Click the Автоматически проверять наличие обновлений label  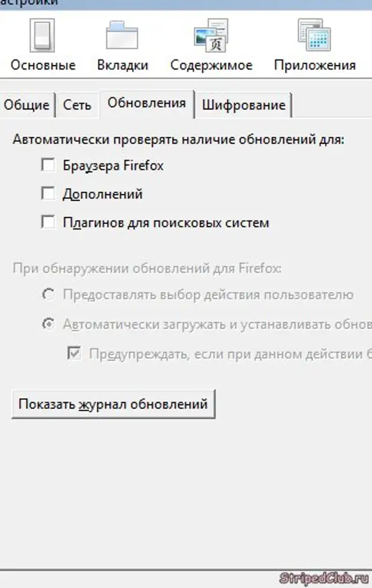pyautogui.click(x=178, y=139)
